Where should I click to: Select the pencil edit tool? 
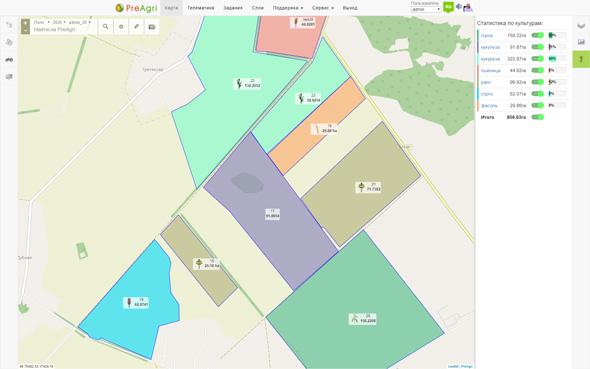(137, 27)
